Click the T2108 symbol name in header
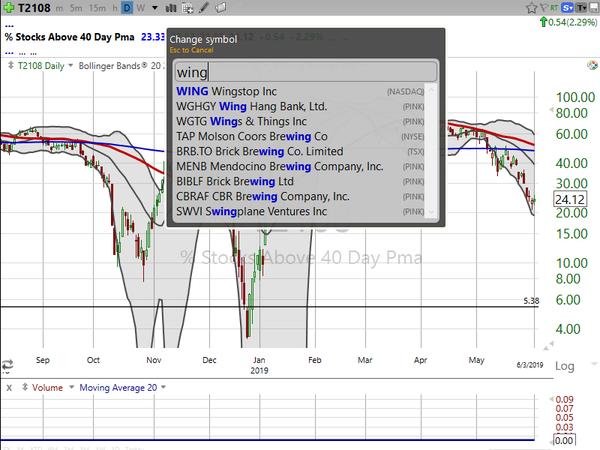Screen dimensions: 600x450 [x=34, y=8]
